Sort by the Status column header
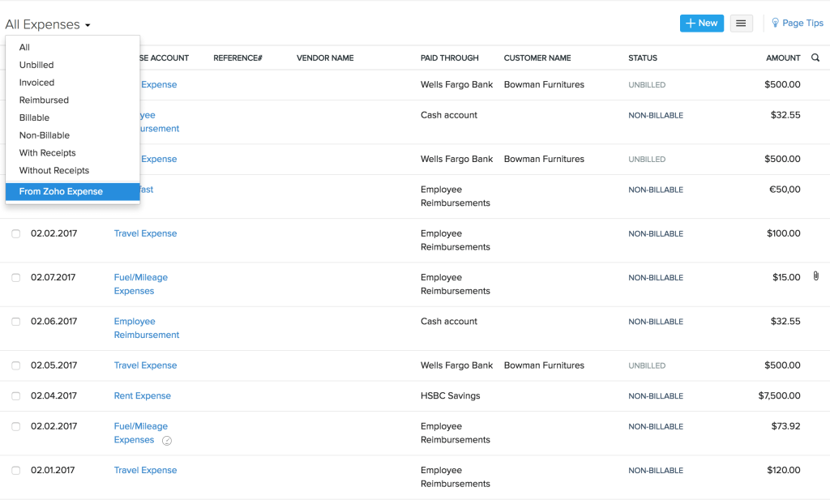This screenshot has height=504, width=830. pos(643,58)
